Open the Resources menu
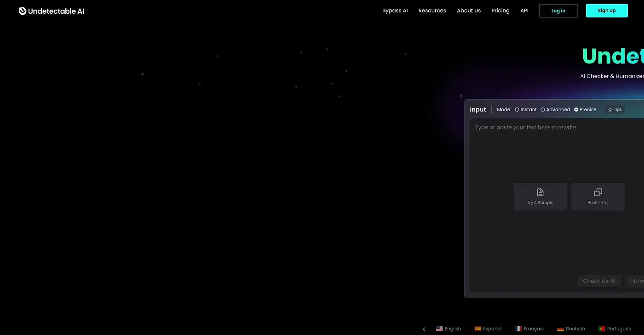This screenshot has width=644, height=335. click(432, 11)
